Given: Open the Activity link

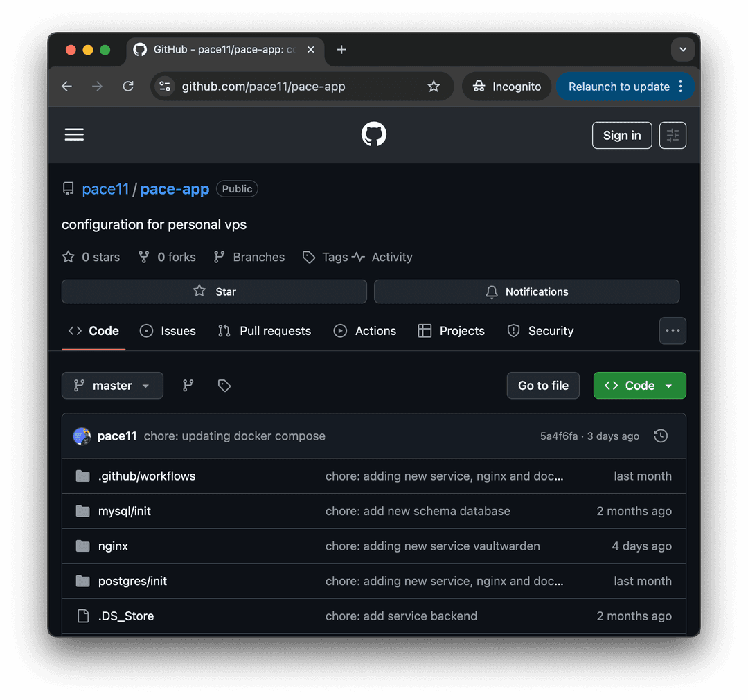Looking at the screenshot, I should (x=382, y=257).
